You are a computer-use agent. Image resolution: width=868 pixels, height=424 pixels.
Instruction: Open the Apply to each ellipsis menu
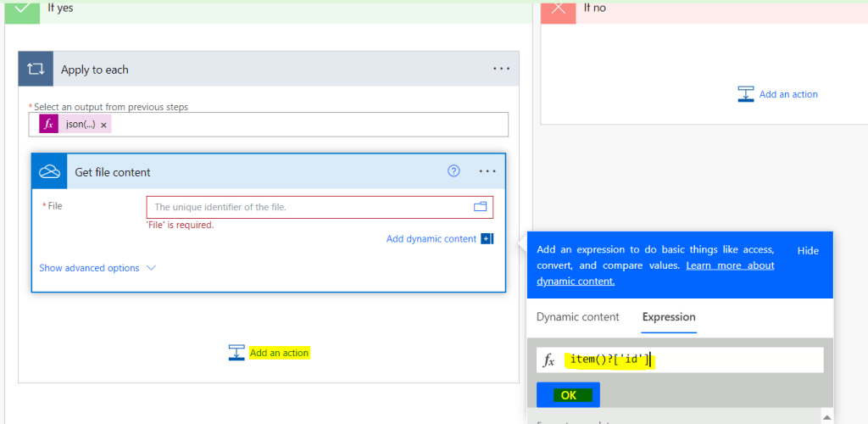(501, 69)
